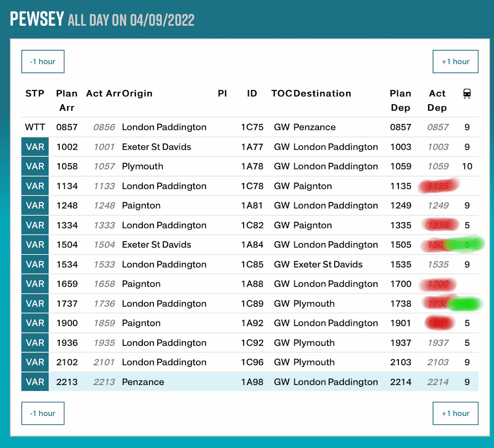Click the VAR badge on 1002 row
Viewport: 494px width, 448px height.
tap(35, 147)
